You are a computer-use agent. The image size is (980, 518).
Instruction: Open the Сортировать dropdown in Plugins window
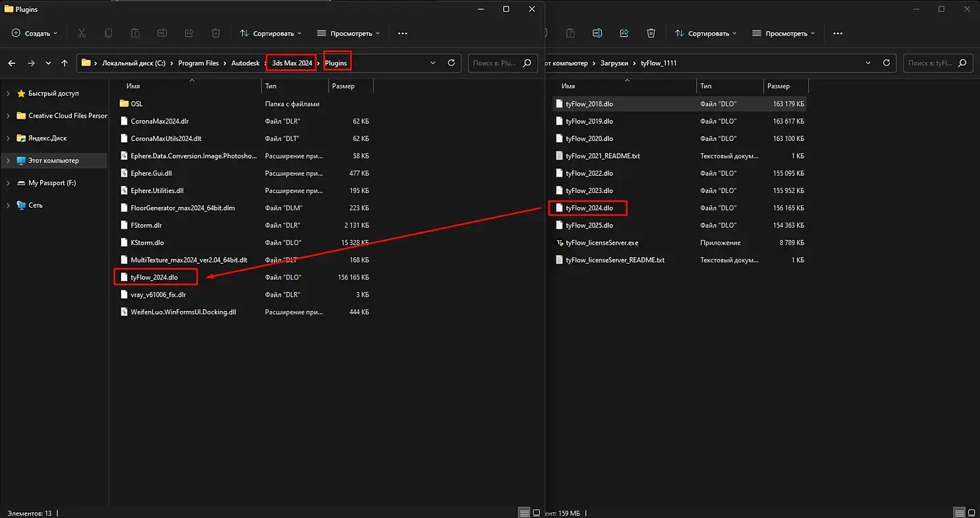pos(271,33)
